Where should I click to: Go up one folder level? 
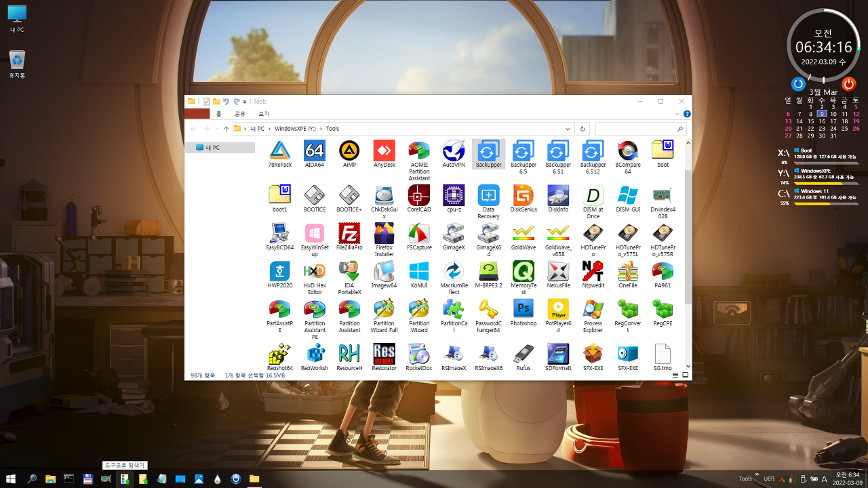pos(226,129)
